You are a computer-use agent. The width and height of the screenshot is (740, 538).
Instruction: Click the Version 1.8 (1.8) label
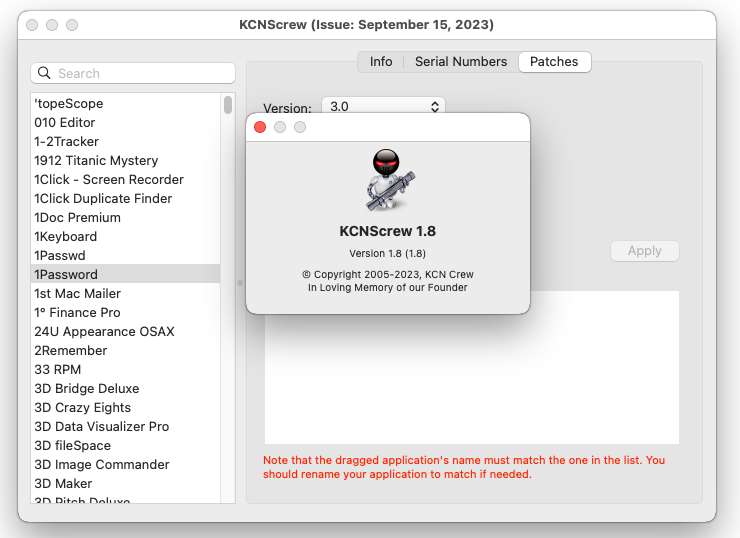387,253
